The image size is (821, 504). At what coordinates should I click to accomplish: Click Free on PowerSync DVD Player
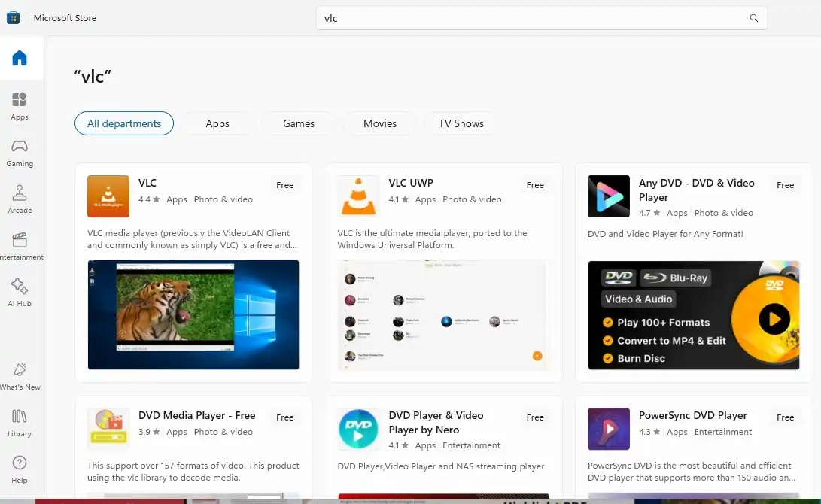point(786,417)
